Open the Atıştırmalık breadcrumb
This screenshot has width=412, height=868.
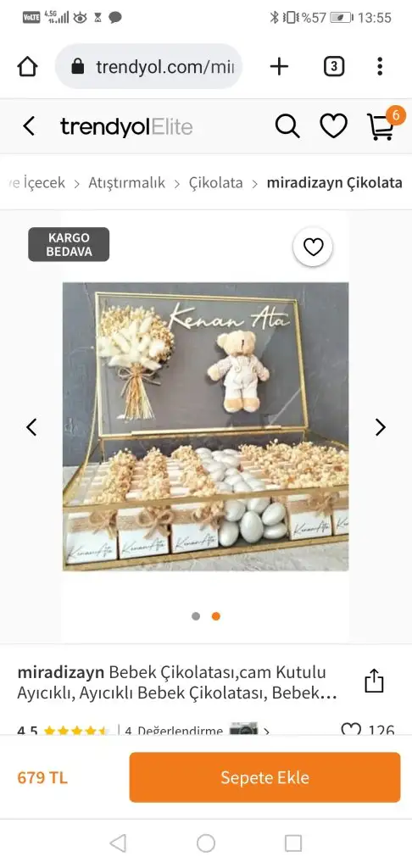click(127, 183)
